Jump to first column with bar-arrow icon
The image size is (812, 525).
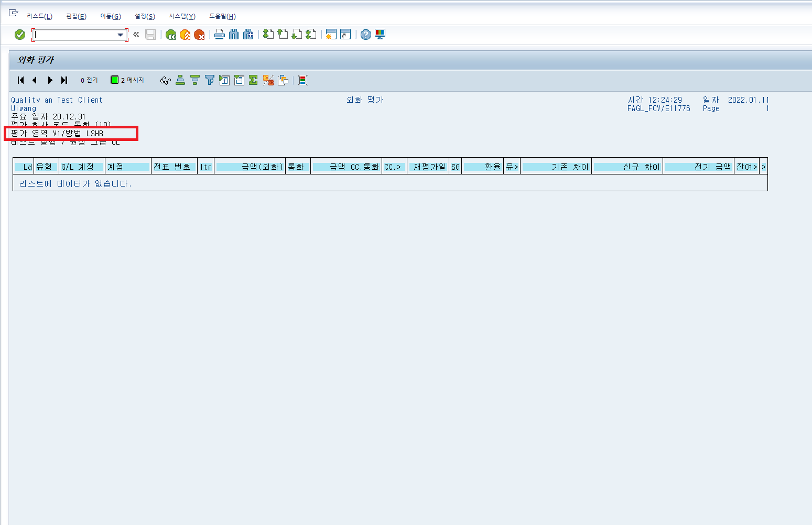[21, 80]
